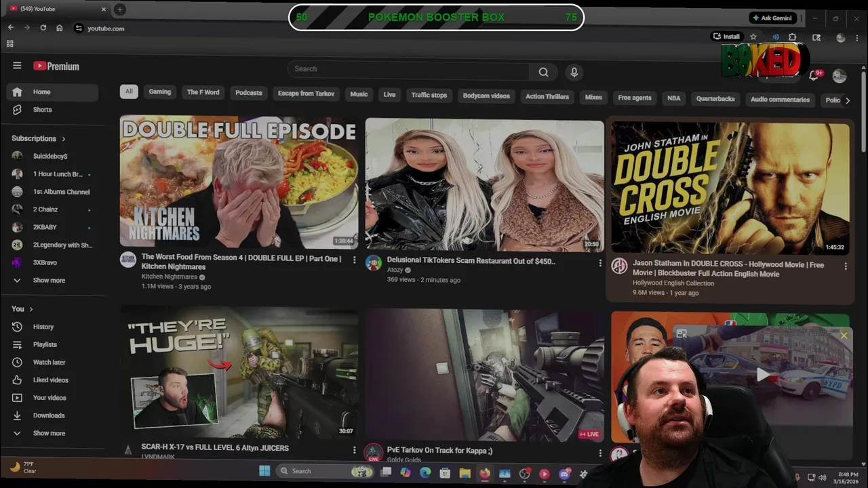Open History in sidebar
The image size is (868, 488).
[43, 327]
